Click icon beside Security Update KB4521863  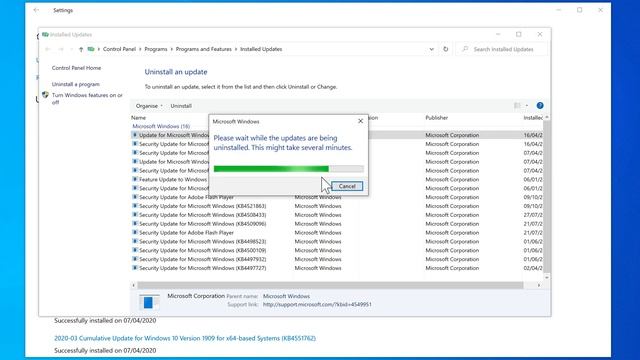pyautogui.click(x=135, y=206)
